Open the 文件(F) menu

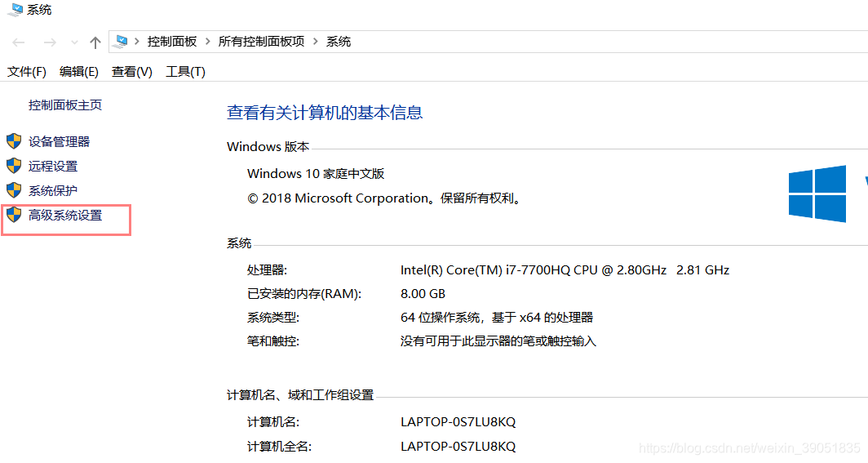[x=27, y=71]
